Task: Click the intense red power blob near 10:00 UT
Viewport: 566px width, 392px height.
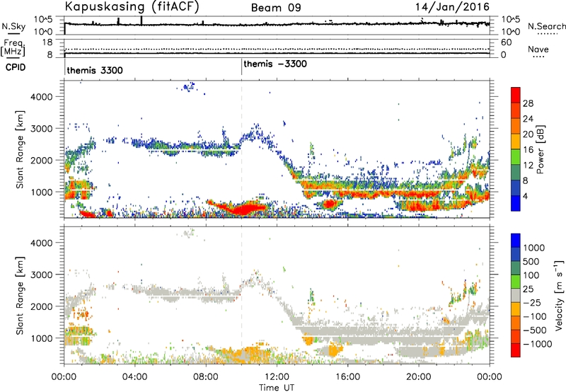Action: coord(243,209)
